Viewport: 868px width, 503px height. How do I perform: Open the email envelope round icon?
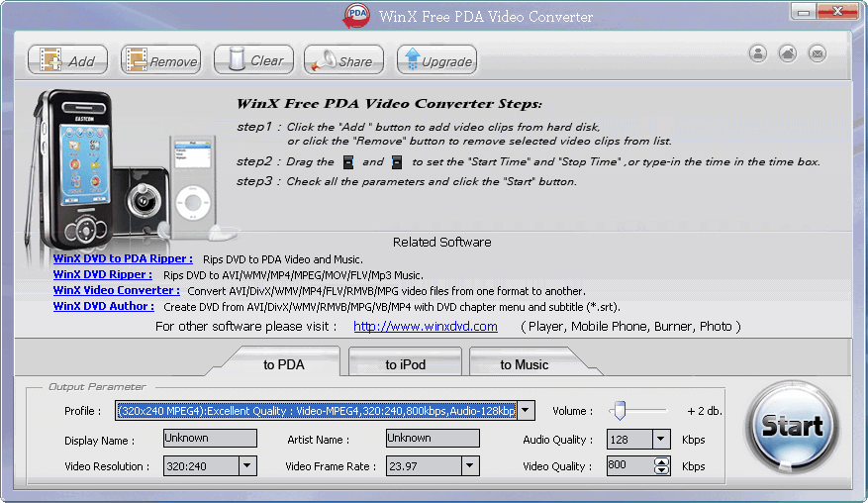point(818,53)
